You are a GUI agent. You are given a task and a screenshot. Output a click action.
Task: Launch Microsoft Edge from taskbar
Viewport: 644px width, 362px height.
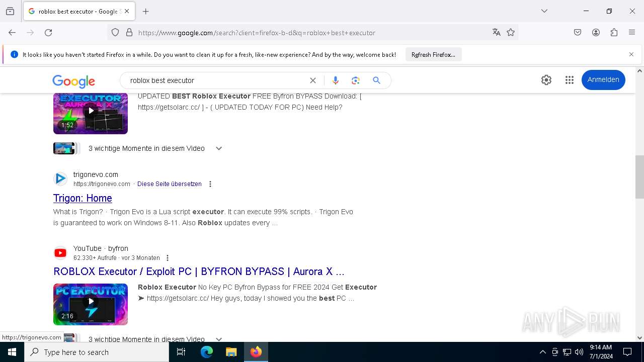tap(207, 352)
